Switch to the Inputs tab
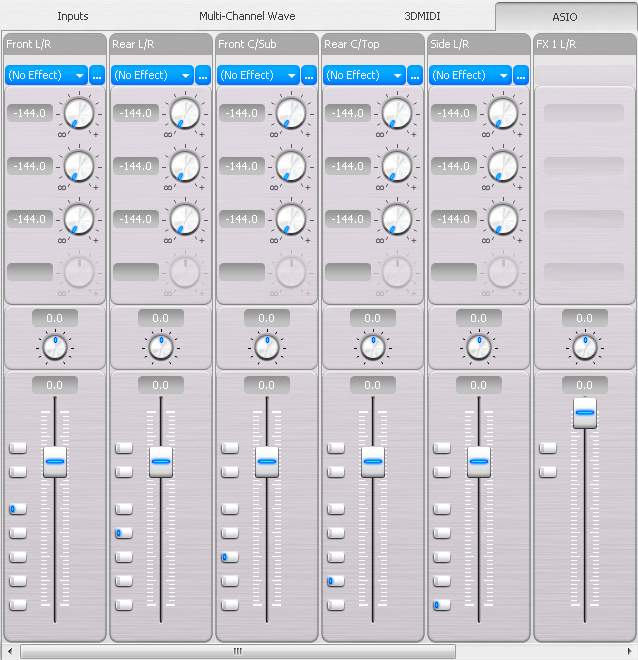 (73, 16)
